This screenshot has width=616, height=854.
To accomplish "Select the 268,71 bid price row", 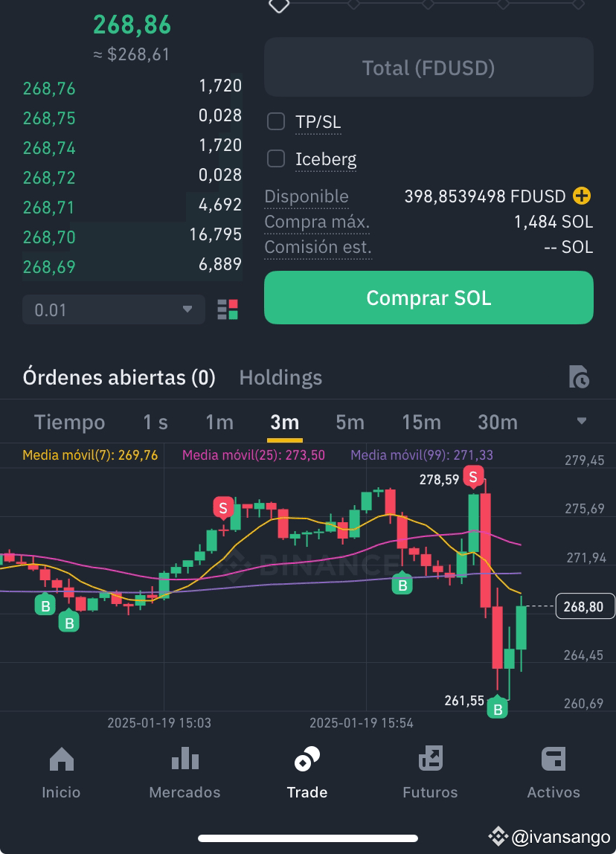I will click(x=132, y=206).
